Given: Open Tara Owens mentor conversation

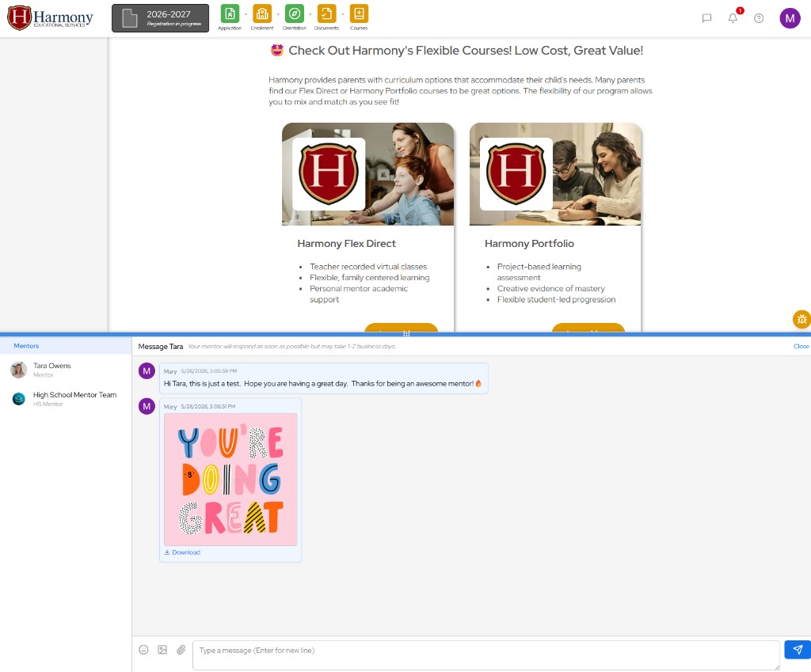Looking at the screenshot, I should (x=66, y=370).
